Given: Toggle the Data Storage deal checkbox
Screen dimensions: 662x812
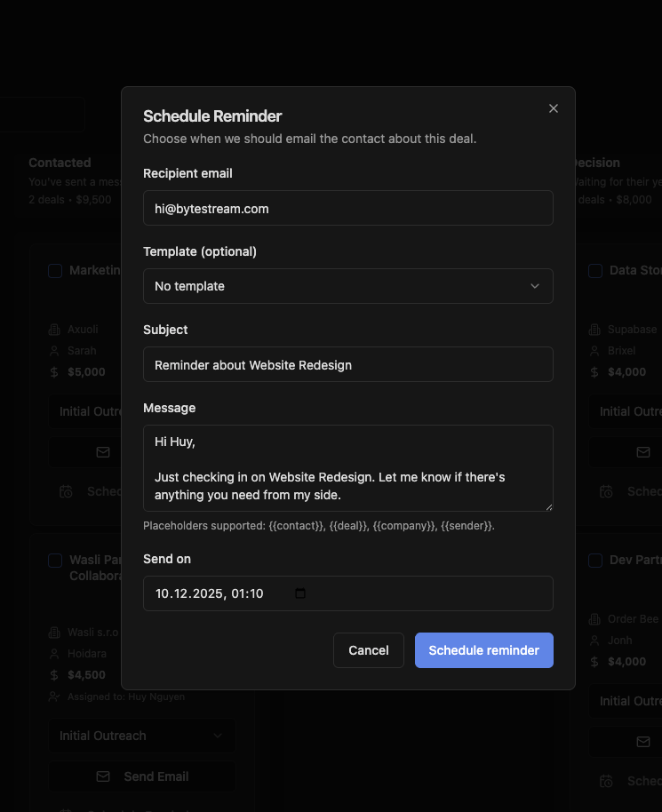Looking at the screenshot, I should click(595, 271).
